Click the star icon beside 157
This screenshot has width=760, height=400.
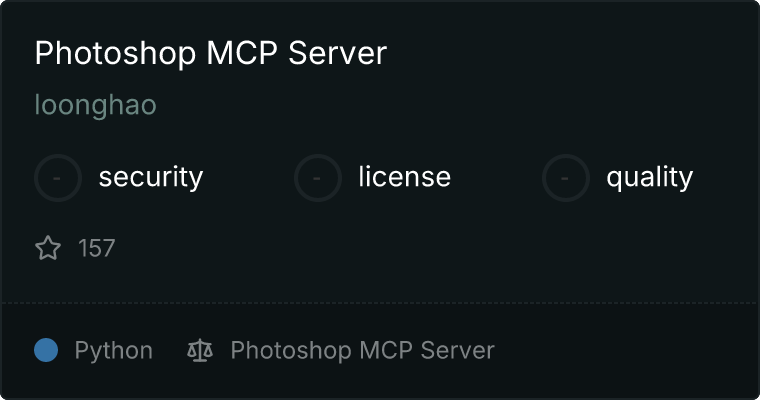coord(48,248)
